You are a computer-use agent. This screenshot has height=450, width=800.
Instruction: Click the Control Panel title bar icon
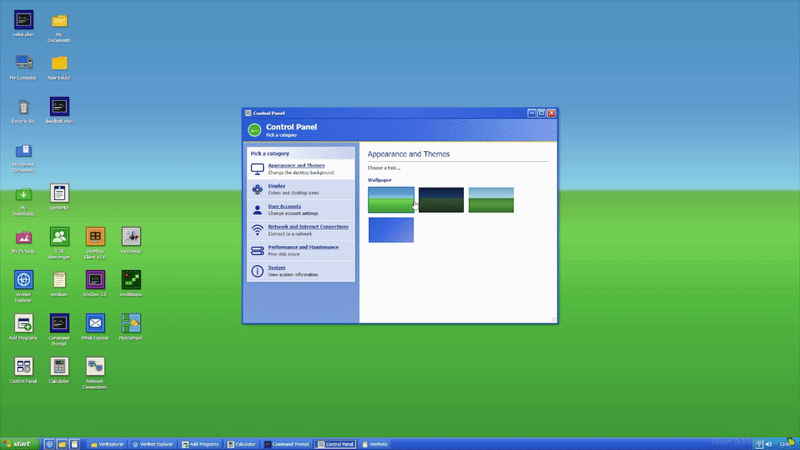248,113
